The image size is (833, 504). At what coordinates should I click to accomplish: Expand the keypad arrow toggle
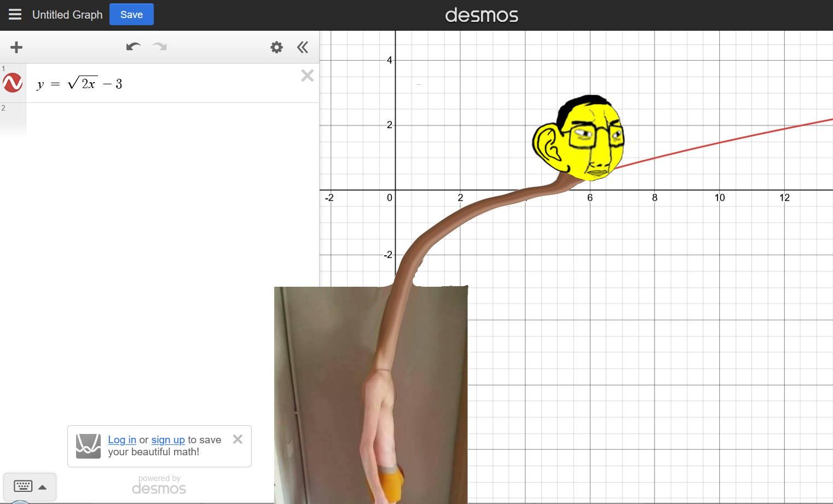click(x=43, y=487)
